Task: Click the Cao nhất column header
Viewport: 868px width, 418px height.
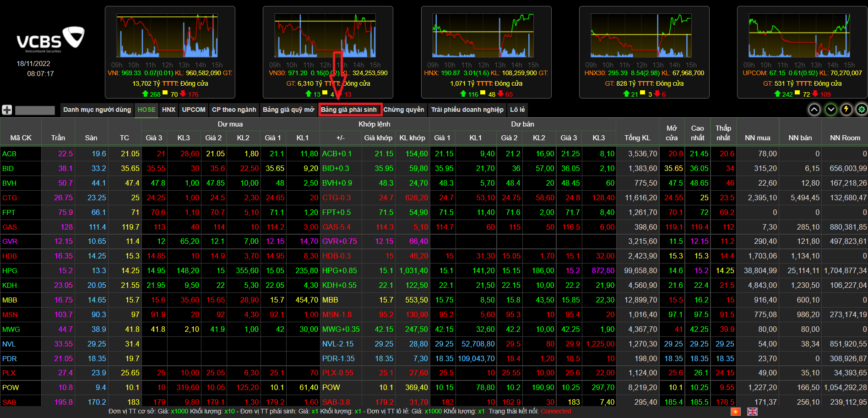Action: point(698,133)
